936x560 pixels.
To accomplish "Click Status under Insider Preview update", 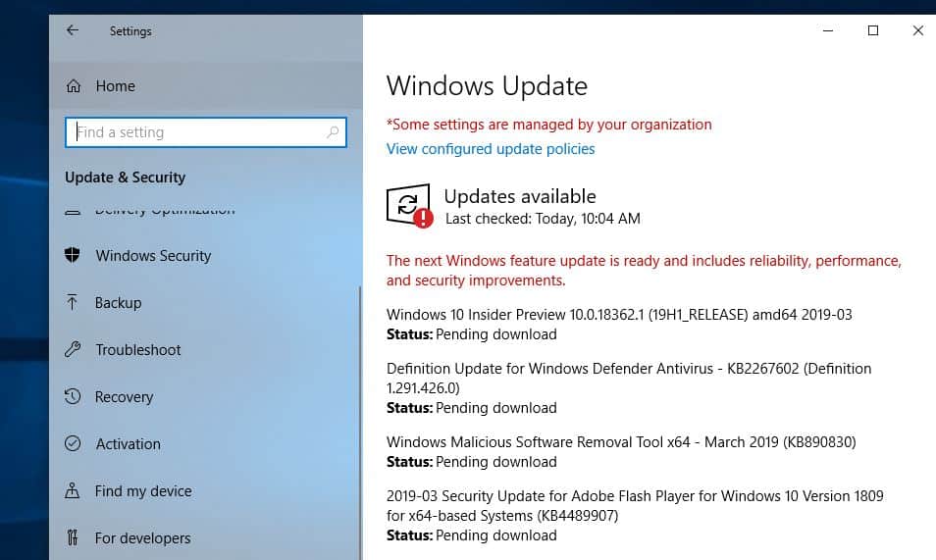I will point(472,334).
